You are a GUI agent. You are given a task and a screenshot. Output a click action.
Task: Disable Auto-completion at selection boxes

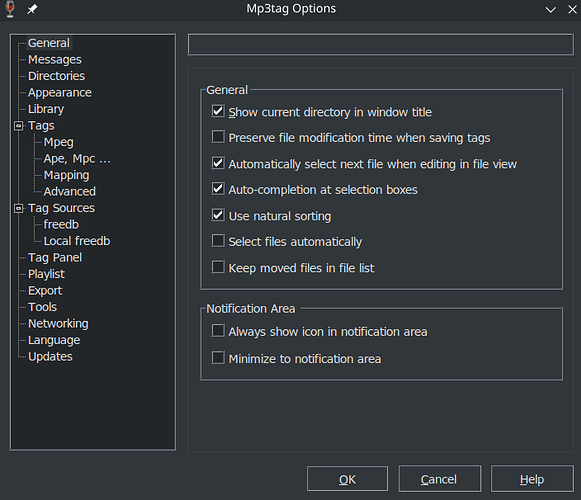tap(218, 188)
